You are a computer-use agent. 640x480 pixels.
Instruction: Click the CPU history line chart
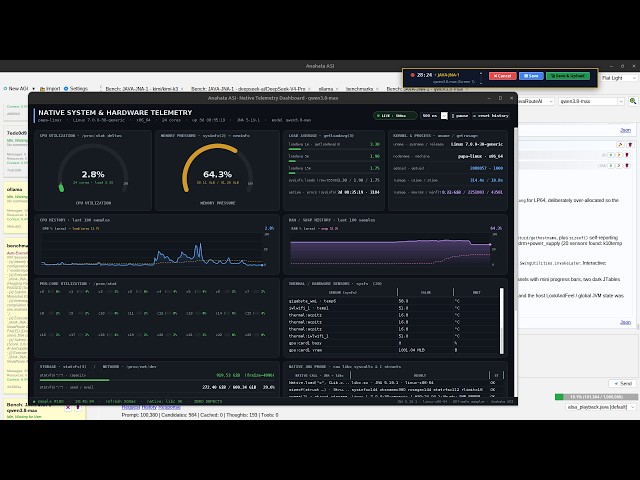(x=152, y=249)
